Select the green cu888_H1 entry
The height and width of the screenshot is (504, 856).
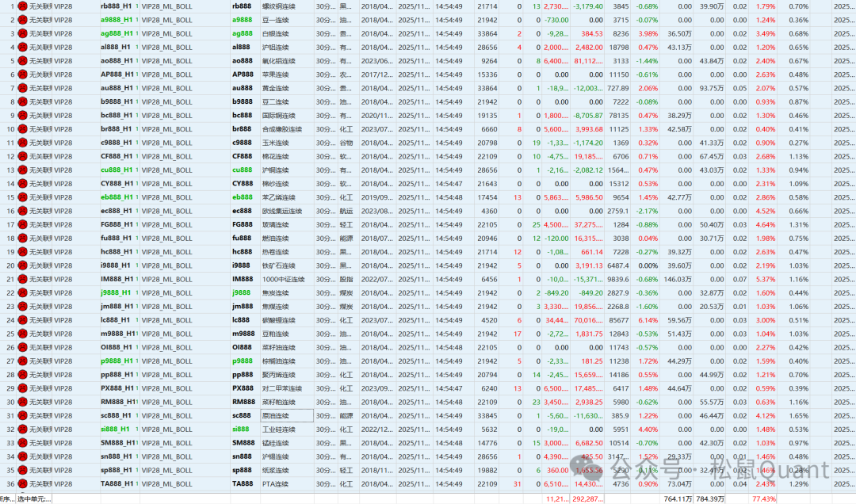coord(117,170)
